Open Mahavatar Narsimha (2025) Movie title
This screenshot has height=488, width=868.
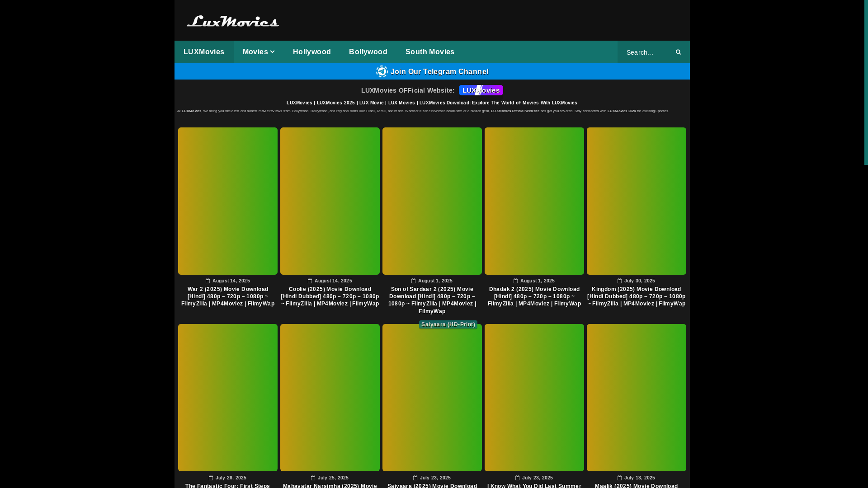coord(330,486)
